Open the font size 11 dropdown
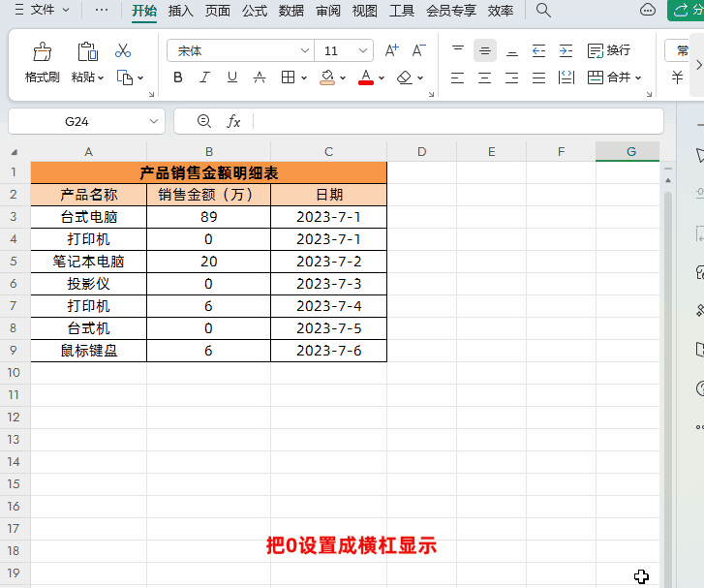Image resolution: width=704 pixels, height=588 pixels. point(363,50)
